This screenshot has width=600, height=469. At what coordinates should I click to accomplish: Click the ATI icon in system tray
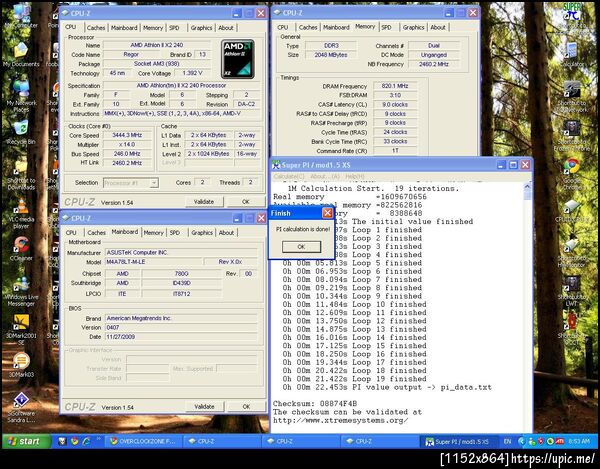click(559, 441)
